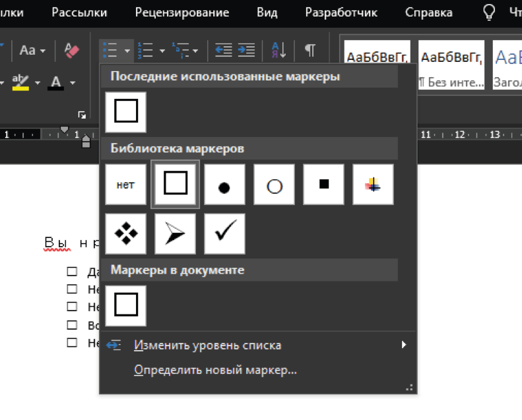Image resolution: width=522 pixels, height=420 pixels.
Task: Expand the Change Case dropdown arrow
Action: (x=43, y=51)
